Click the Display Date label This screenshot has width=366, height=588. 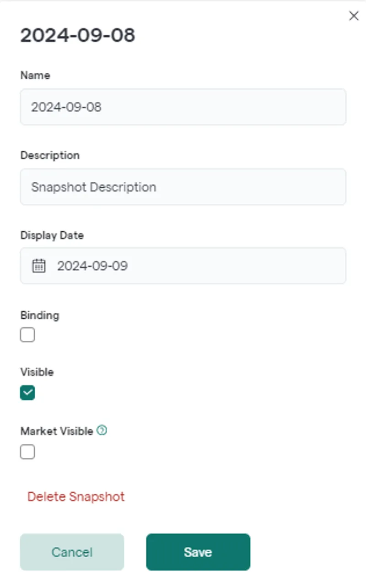point(52,235)
